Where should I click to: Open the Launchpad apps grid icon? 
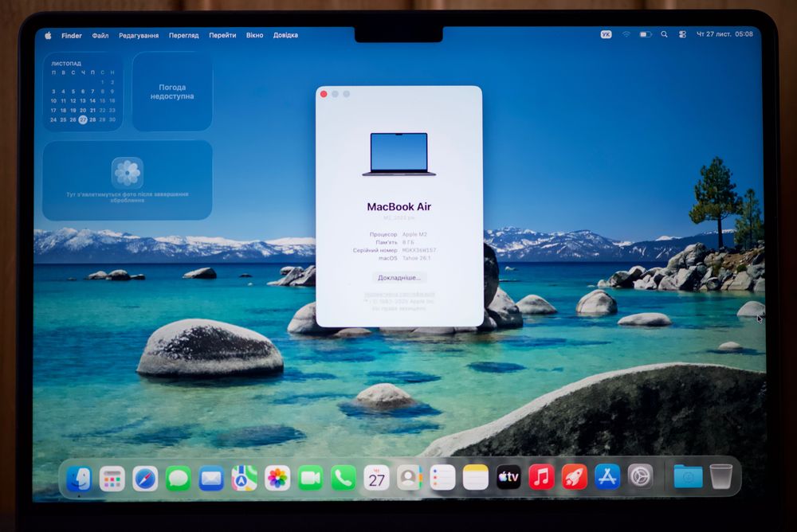click(x=112, y=479)
